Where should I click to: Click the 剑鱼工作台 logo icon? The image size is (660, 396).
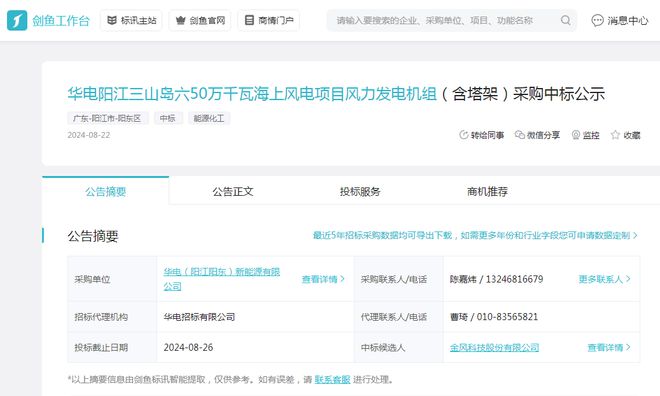17,20
